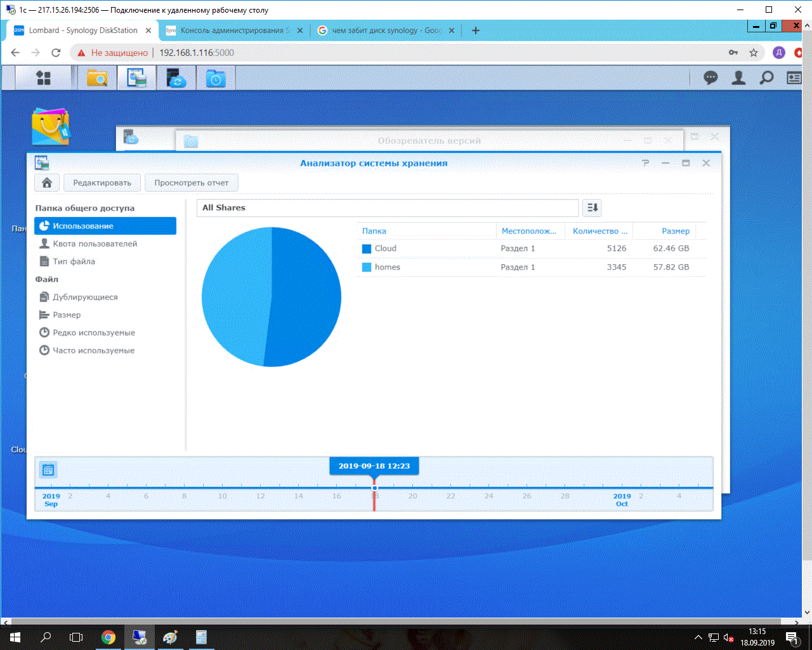Open the DSM notifications chat icon

[710, 77]
